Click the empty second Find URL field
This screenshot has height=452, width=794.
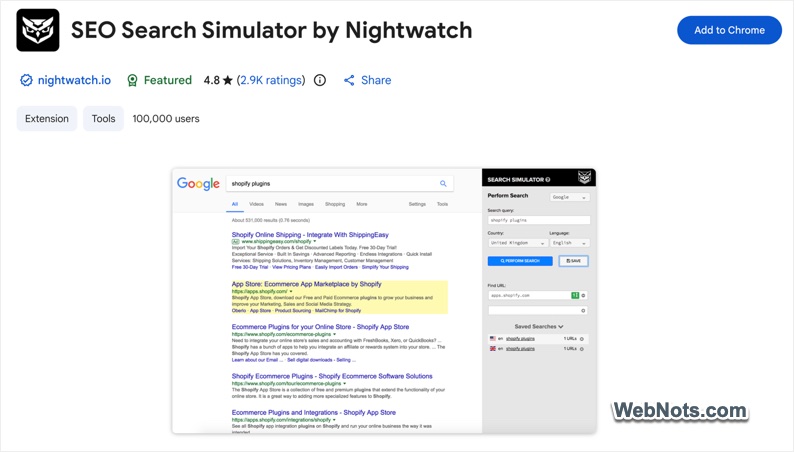click(538, 310)
